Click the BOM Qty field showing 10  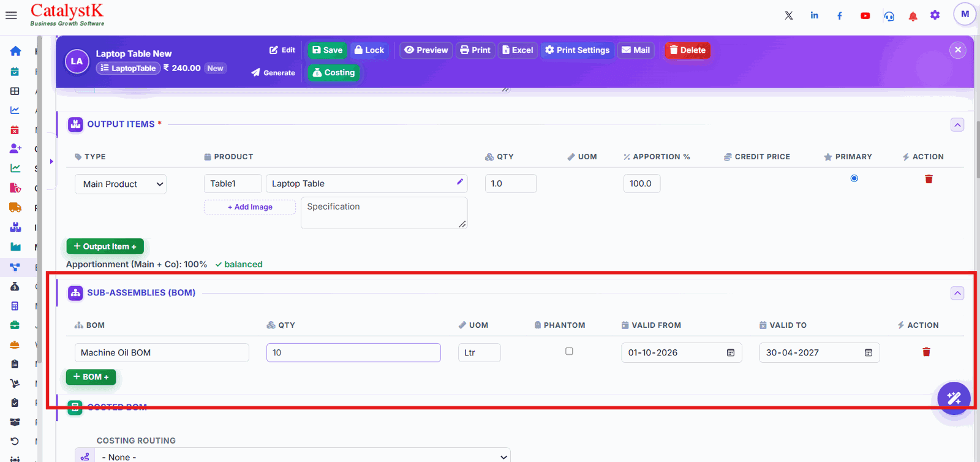pyautogui.click(x=353, y=353)
